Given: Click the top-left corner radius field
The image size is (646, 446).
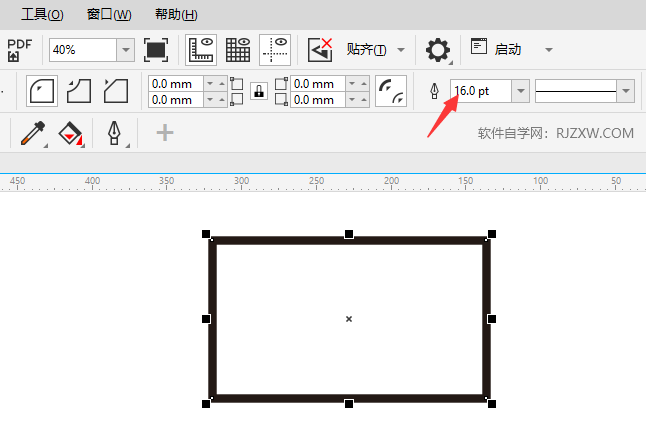Looking at the screenshot, I should point(176,84).
